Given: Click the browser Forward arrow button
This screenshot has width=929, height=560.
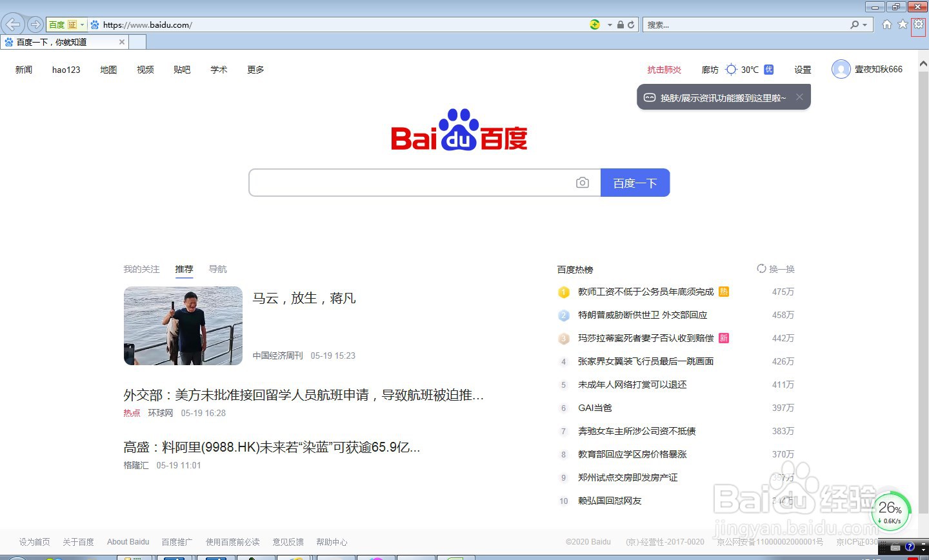Looking at the screenshot, I should point(35,25).
